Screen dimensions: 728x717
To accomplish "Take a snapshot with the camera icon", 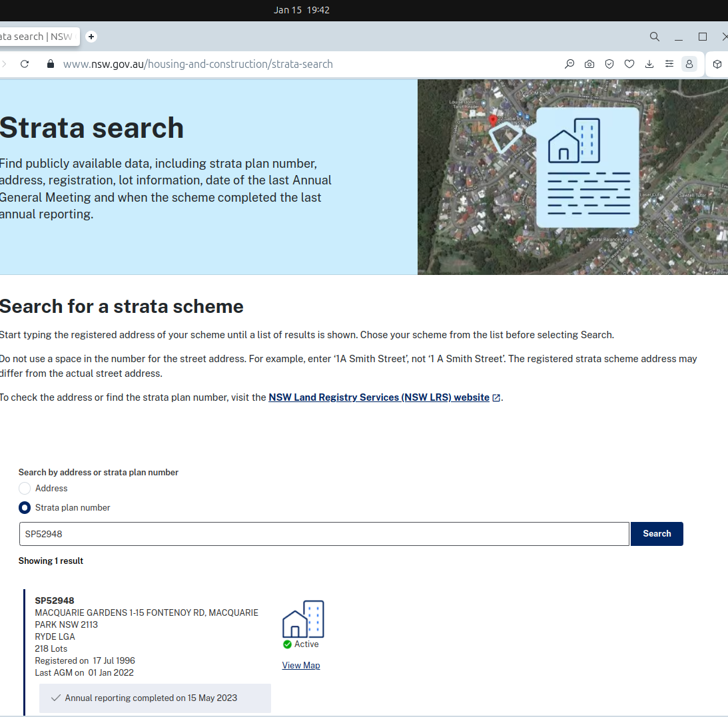I will [x=589, y=64].
